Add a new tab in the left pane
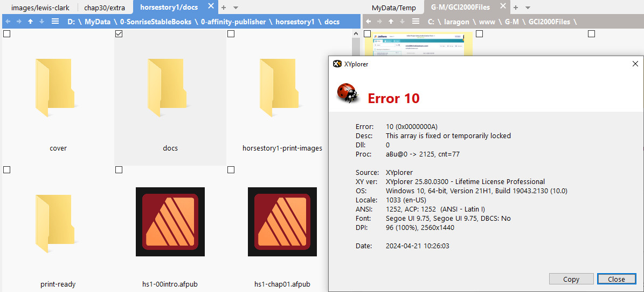644x292 pixels. coord(224,8)
